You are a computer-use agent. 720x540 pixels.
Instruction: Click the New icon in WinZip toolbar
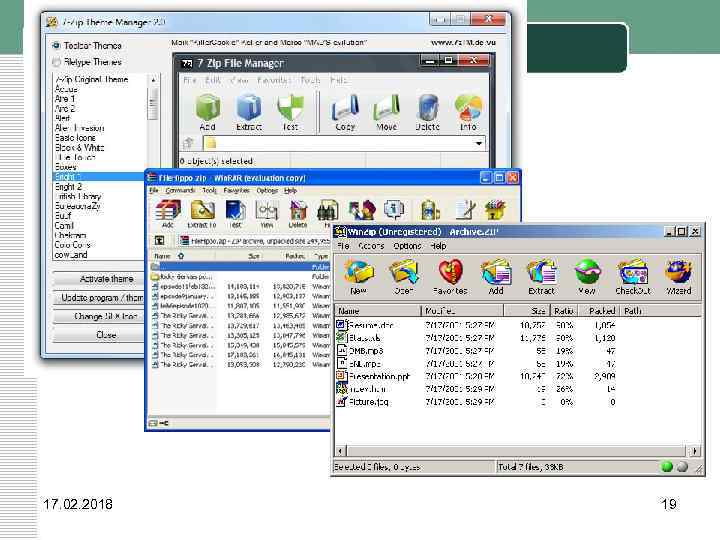point(359,272)
